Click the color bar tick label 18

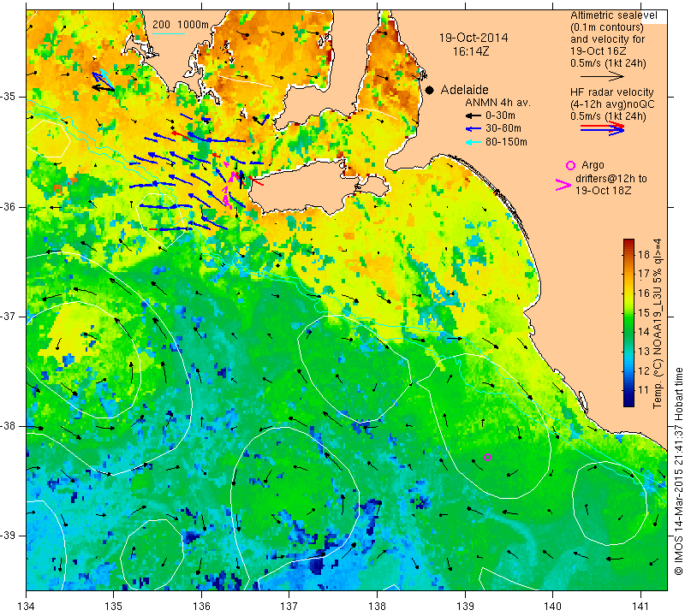[x=644, y=254]
